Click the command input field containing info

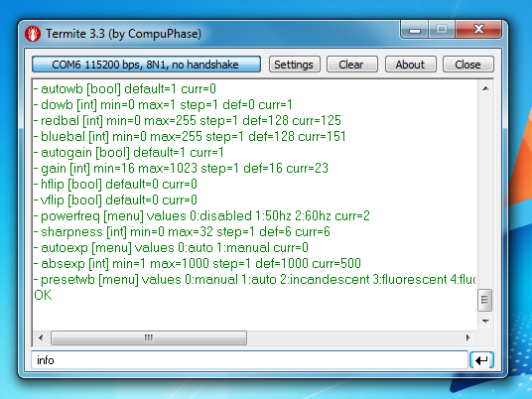click(249, 360)
